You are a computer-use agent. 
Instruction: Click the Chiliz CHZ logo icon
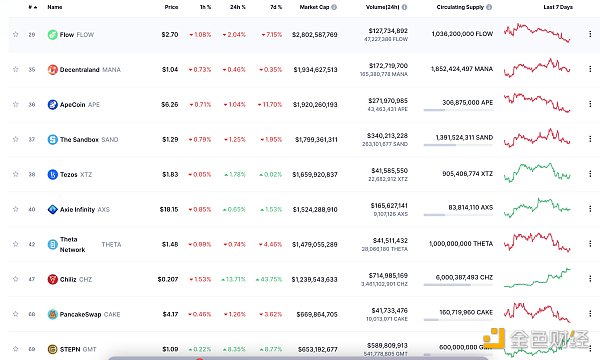coord(52,279)
